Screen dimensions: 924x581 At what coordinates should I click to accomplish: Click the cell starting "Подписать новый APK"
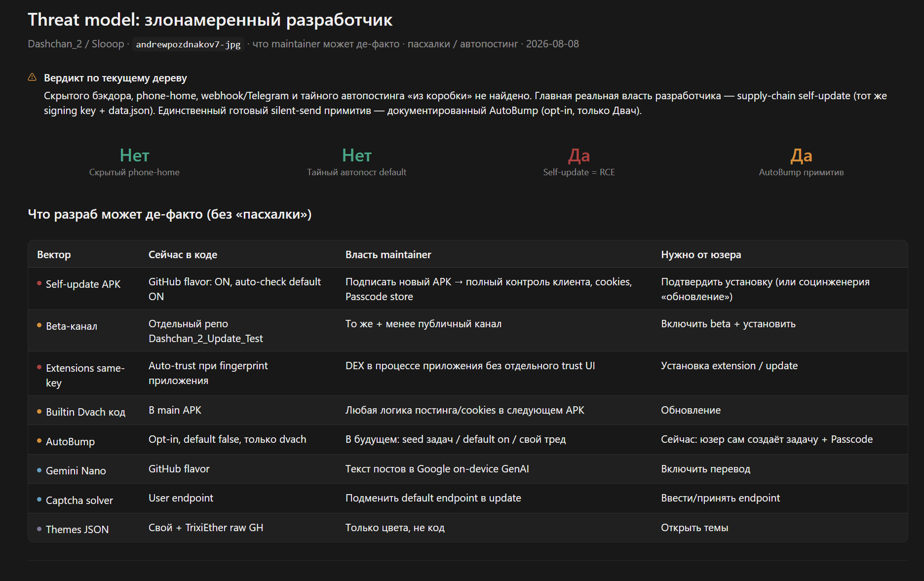click(x=489, y=289)
